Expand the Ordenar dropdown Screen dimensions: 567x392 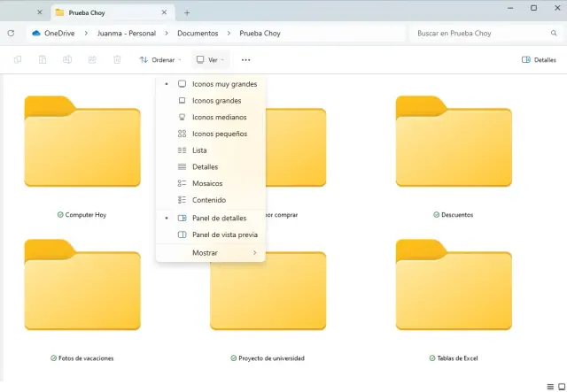click(159, 59)
